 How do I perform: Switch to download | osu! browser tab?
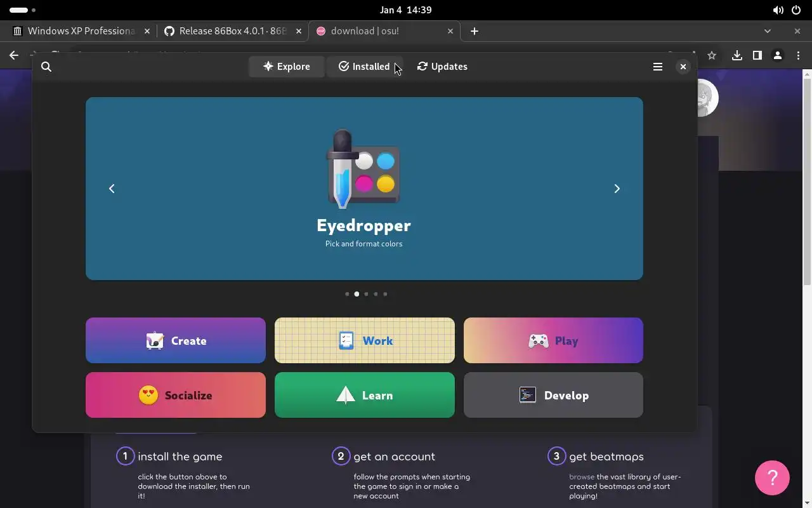(x=384, y=30)
